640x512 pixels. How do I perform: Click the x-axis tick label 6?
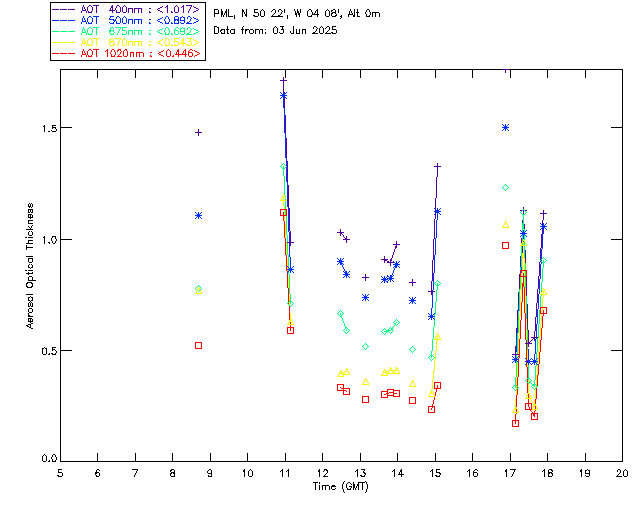(x=98, y=473)
